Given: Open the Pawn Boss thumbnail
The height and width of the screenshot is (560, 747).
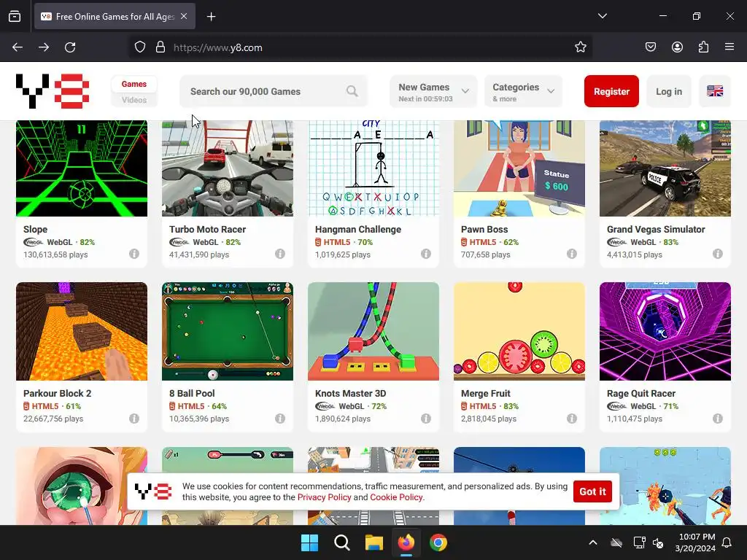Looking at the screenshot, I should (519, 168).
